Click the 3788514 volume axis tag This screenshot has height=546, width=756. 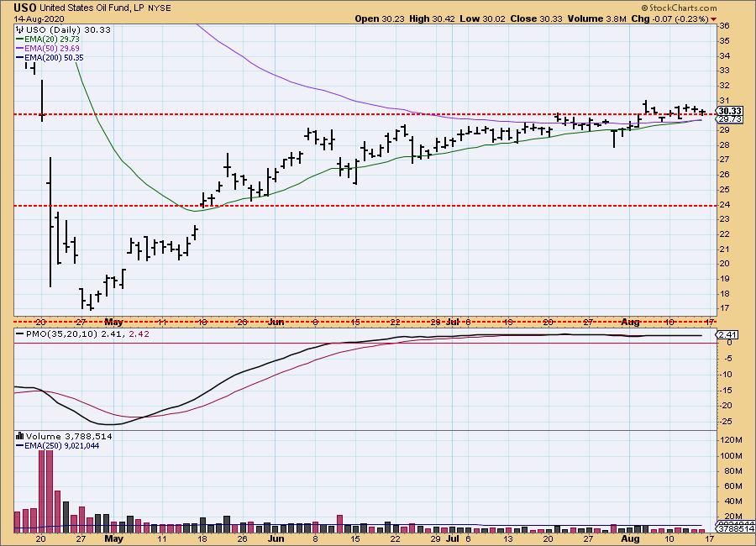point(734,528)
